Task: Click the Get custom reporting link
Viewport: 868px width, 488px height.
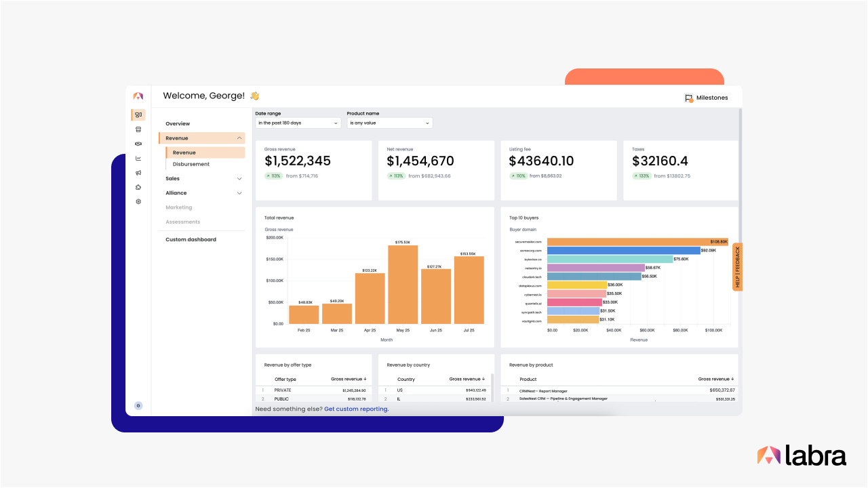Action: pyautogui.click(x=357, y=409)
